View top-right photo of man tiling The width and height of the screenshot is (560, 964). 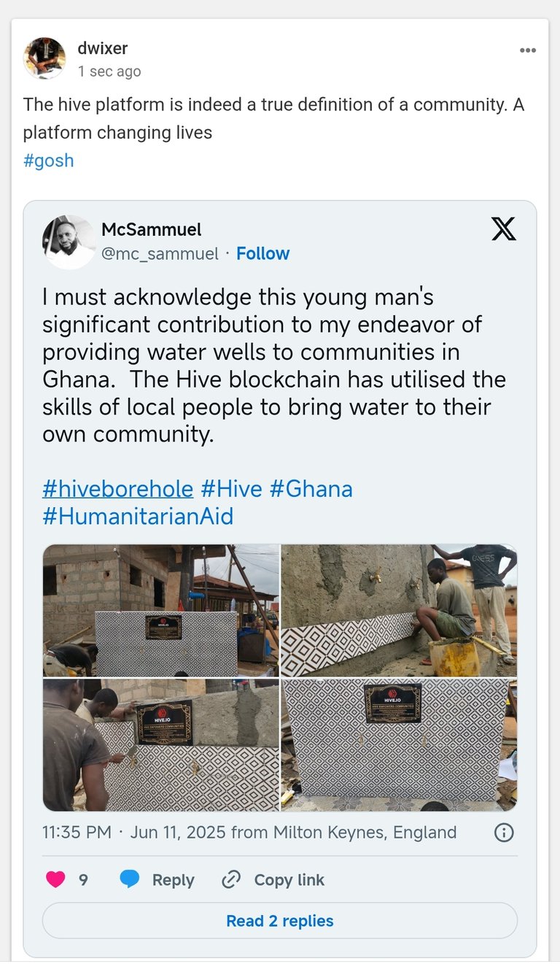[x=400, y=610]
